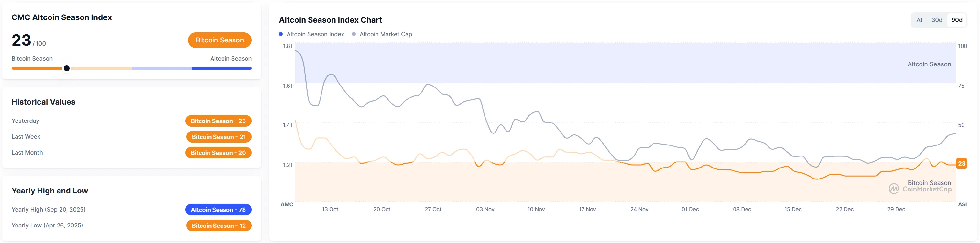Click the Last Week Bitcoin Season - 21 badge
Screen dimensions: 980x243
click(218, 137)
